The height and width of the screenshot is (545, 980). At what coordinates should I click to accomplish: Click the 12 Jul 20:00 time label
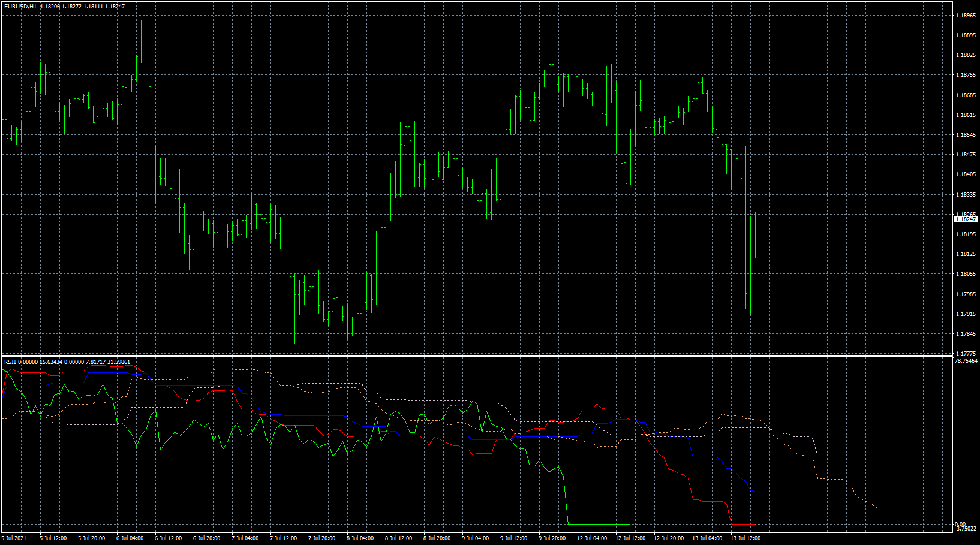(669, 538)
